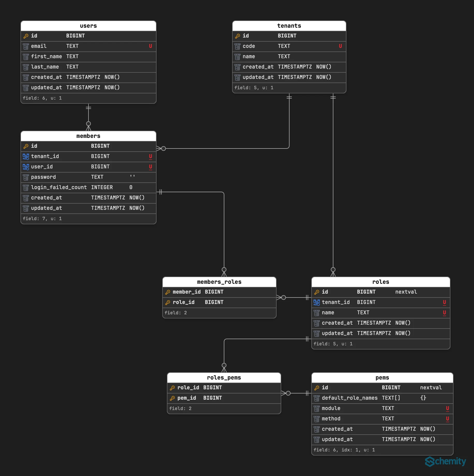
Task: Click the column icon beside users email
Action: [x=26, y=46]
